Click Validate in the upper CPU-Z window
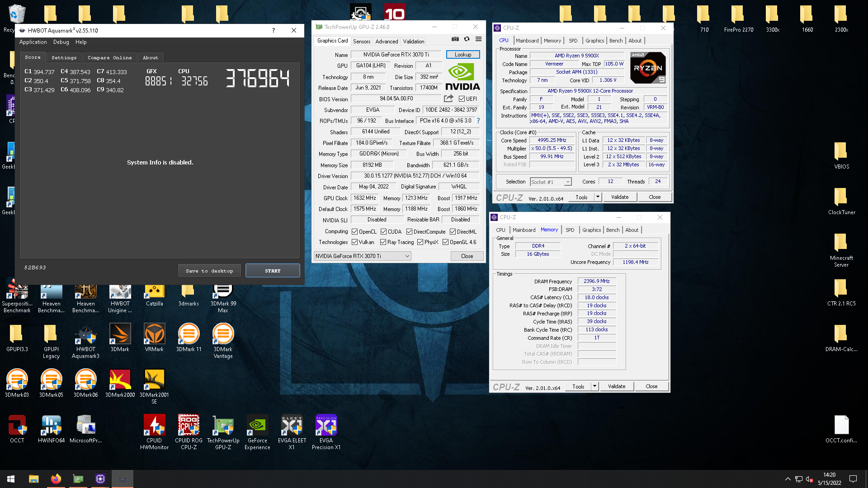Image resolution: width=868 pixels, height=488 pixels. [x=620, y=197]
